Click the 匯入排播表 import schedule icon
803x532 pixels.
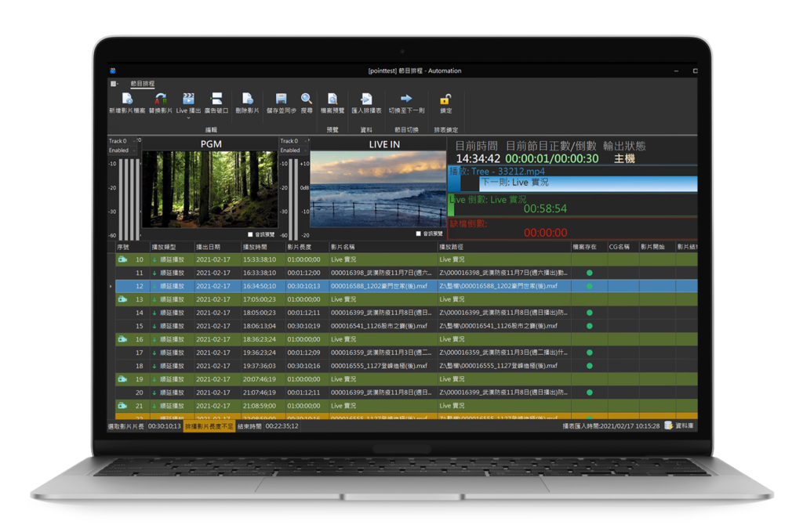click(x=366, y=99)
